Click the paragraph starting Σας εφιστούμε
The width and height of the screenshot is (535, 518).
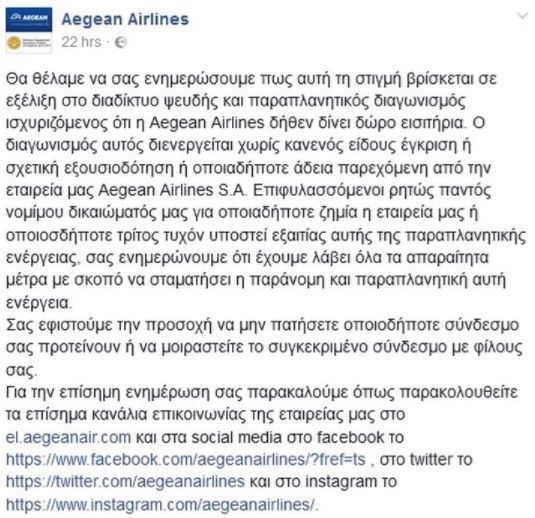264,347
